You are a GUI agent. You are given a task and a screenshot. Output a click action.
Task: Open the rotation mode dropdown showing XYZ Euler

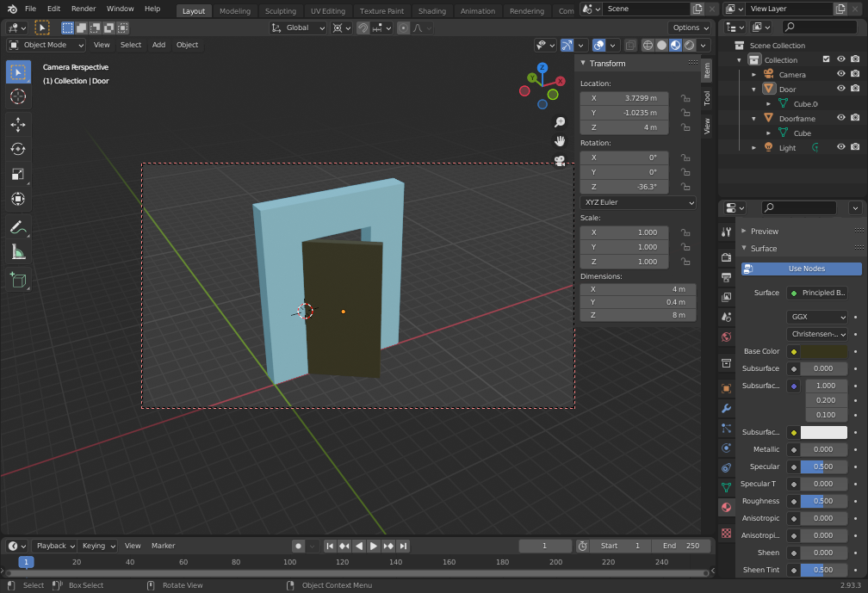pyautogui.click(x=637, y=202)
